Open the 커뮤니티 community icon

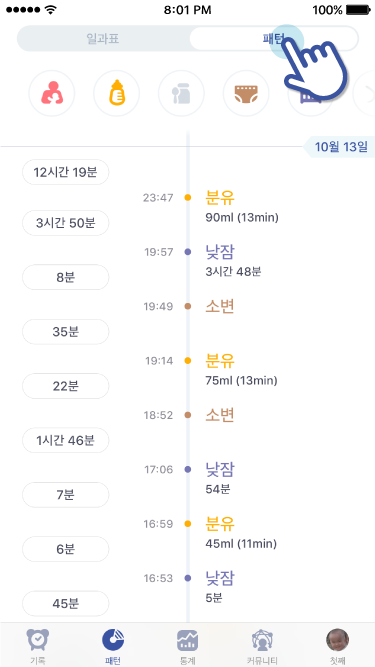262,646
